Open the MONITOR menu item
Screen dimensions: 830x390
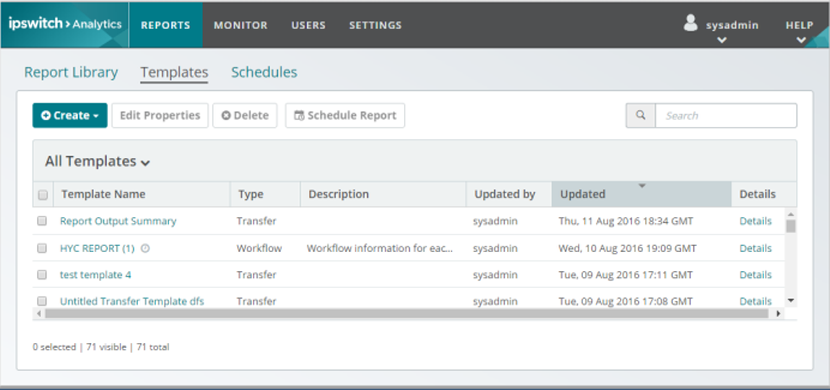coord(240,25)
